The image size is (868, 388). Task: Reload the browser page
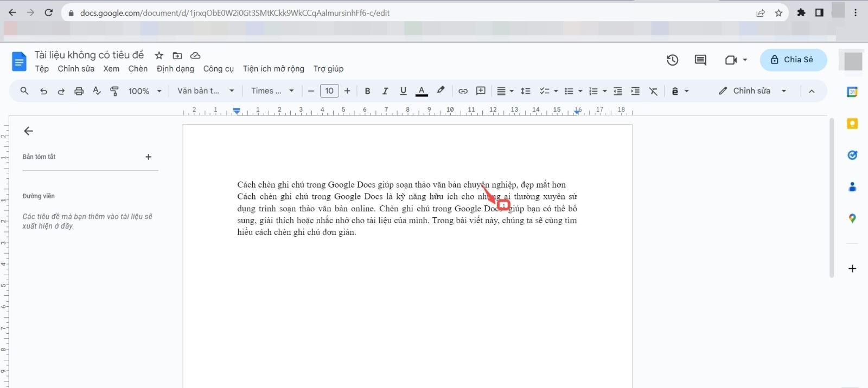48,12
